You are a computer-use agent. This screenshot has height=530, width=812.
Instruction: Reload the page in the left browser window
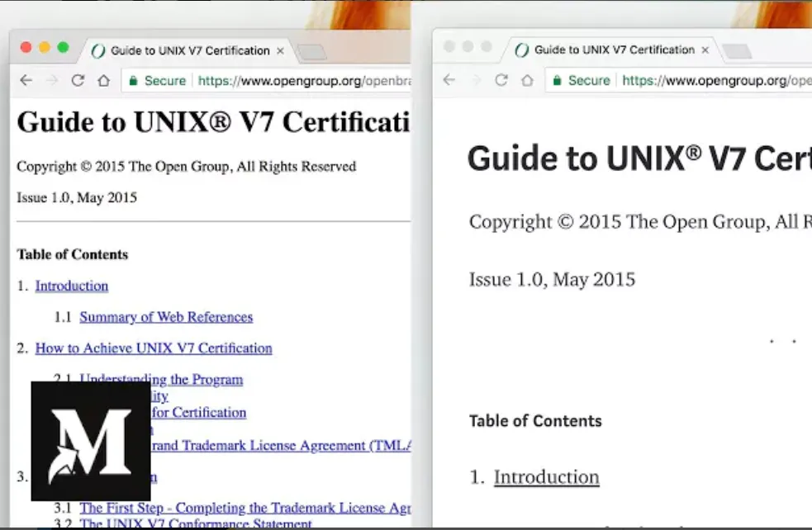pos(78,80)
